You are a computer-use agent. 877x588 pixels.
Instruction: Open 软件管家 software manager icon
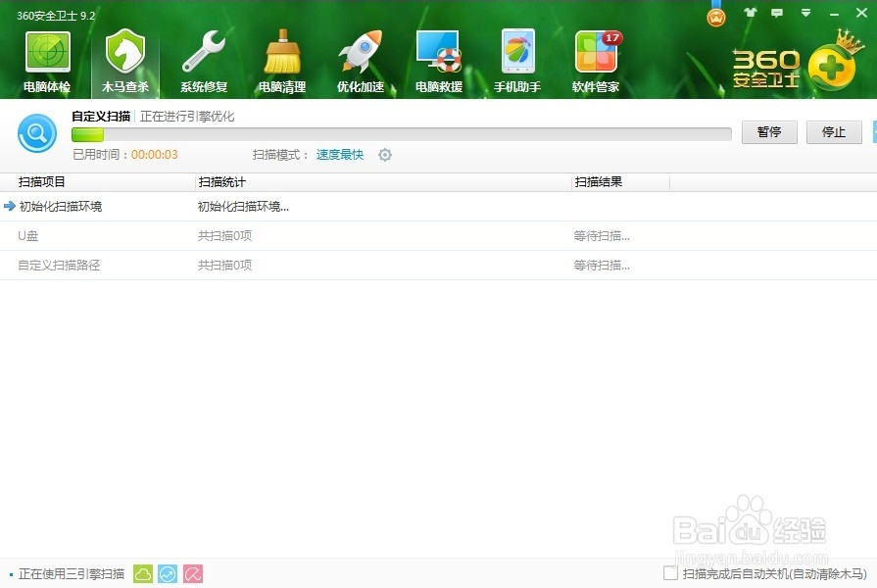click(596, 62)
